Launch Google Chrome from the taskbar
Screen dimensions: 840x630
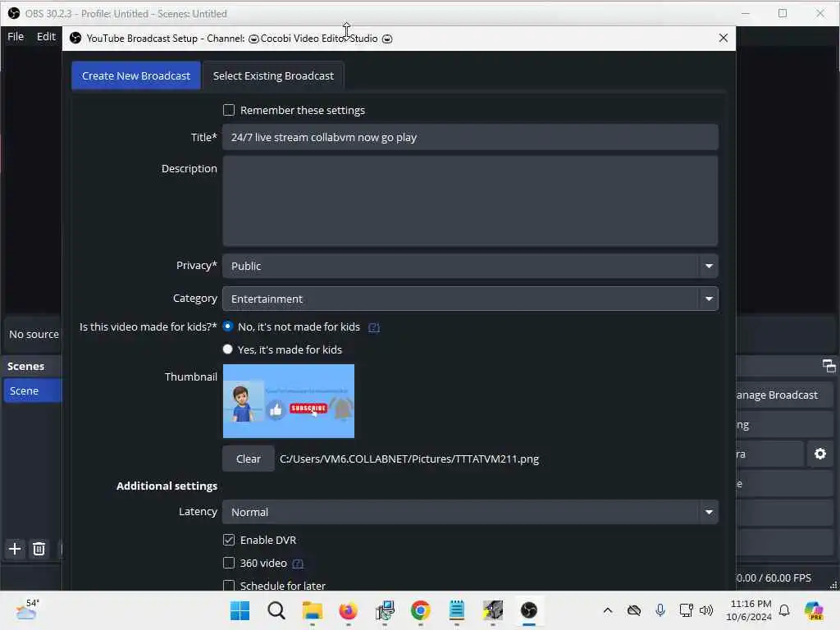(x=421, y=610)
